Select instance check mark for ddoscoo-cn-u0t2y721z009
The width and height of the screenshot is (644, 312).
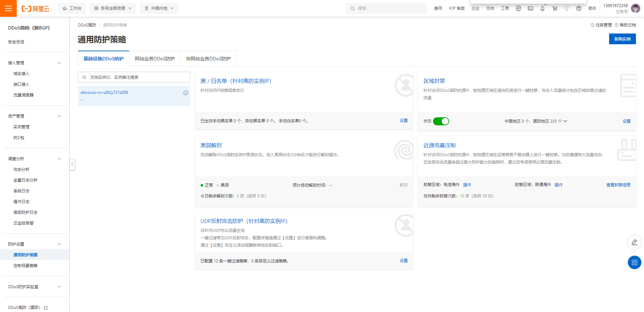[x=185, y=93]
